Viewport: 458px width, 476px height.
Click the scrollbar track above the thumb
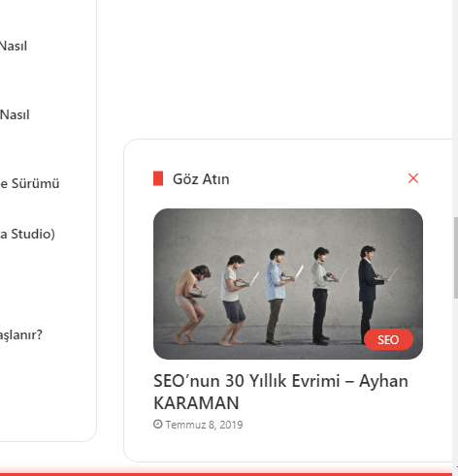click(455, 109)
